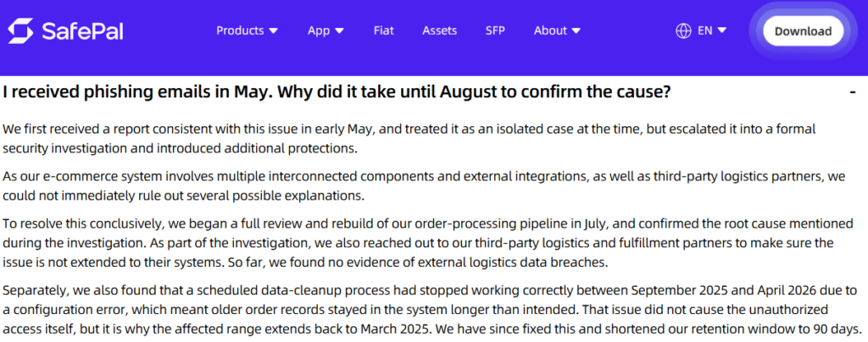This screenshot has width=868, height=342.
Task: Click the globe language icon
Action: pos(684,31)
